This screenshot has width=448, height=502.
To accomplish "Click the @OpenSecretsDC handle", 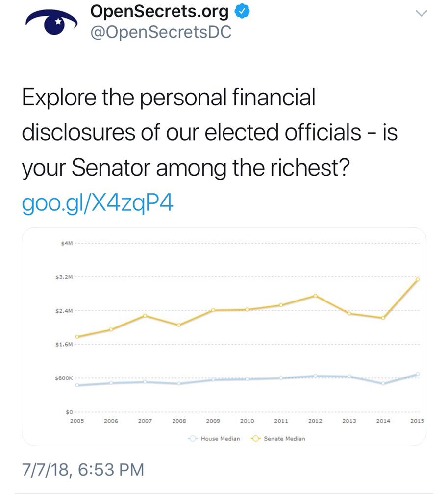I will [161, 33].
